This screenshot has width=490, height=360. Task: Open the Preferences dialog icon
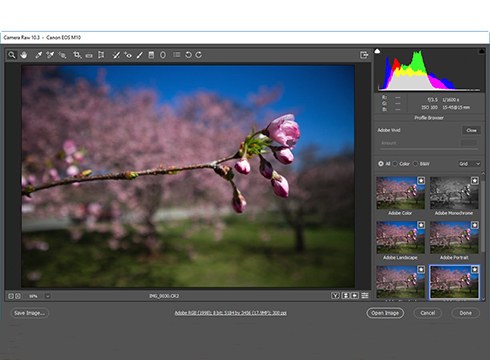tap(177, 55)
